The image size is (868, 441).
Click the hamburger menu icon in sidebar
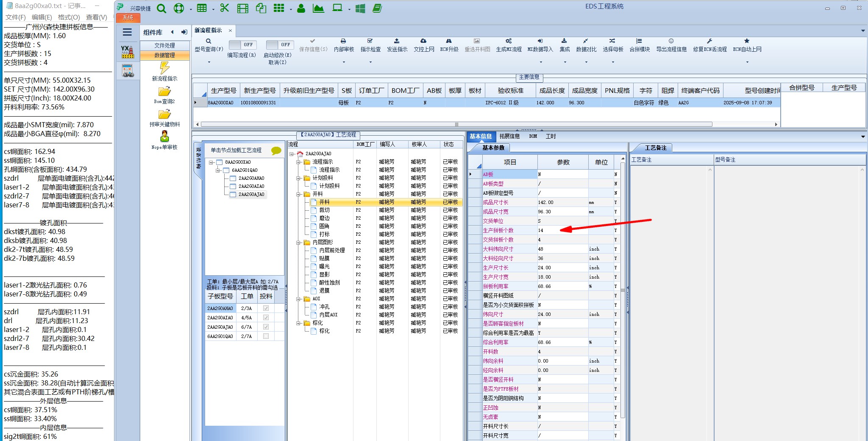tap(127, 32)
